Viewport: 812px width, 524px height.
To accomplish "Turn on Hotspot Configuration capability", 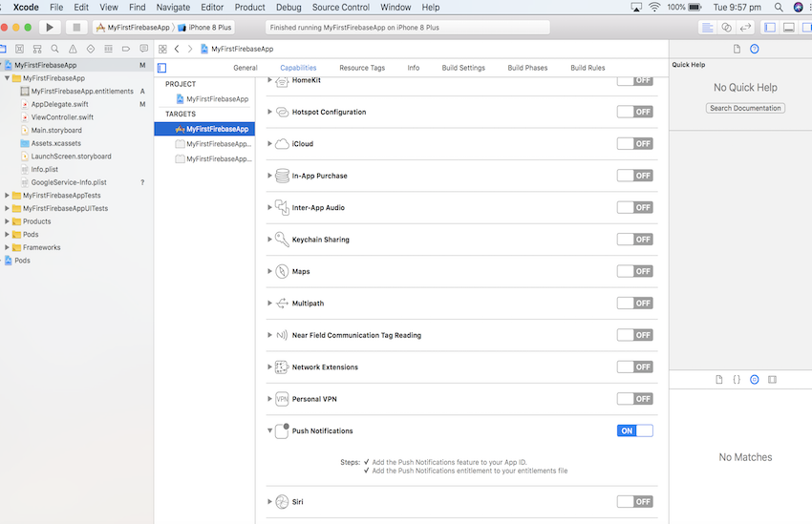I will [635, 112].
